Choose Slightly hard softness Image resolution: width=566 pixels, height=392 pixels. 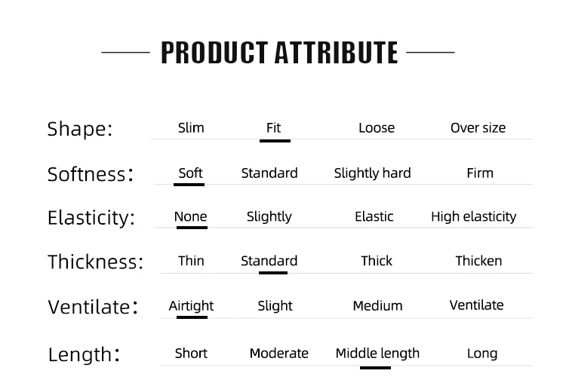(372, 173)
